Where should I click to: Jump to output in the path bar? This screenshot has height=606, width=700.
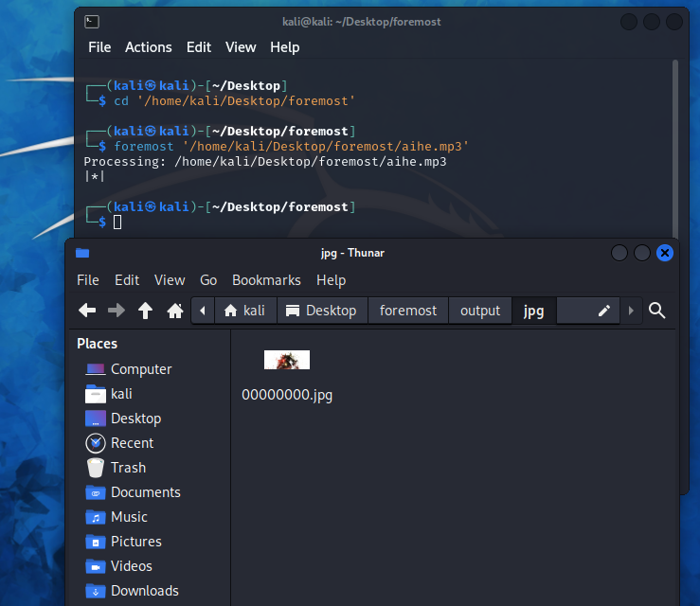pyautogui.click(x=480, y=311)
